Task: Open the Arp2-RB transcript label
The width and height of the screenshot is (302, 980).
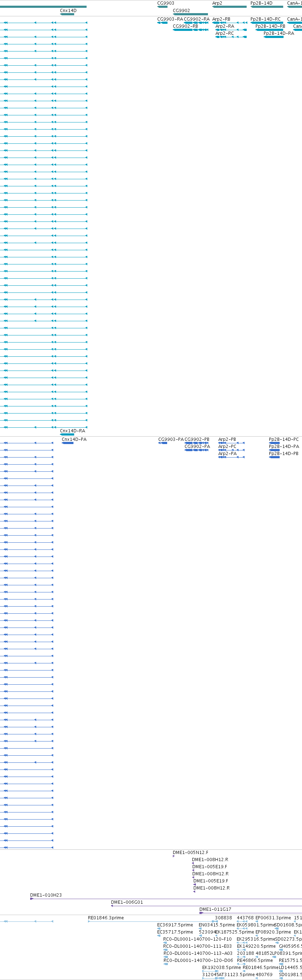Action: pos(221,19)
